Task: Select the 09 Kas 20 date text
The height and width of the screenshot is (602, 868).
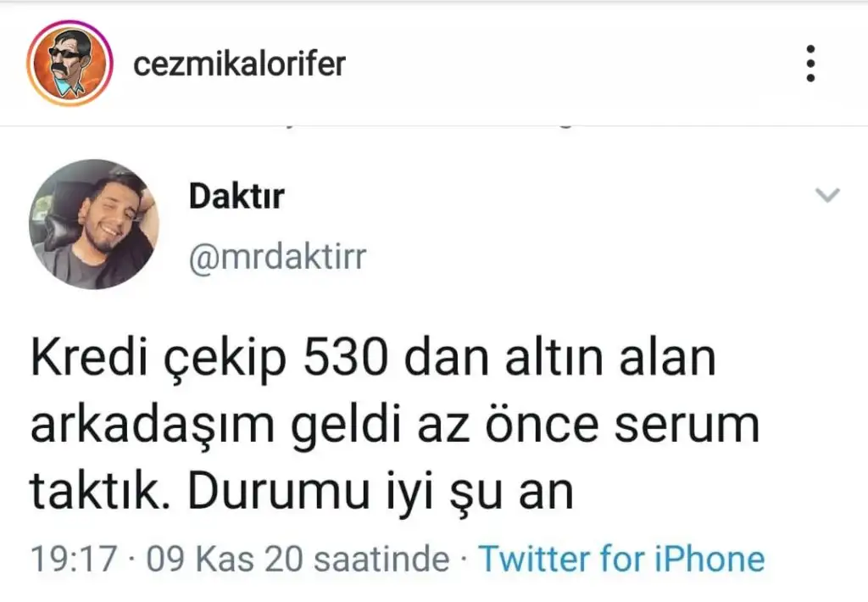Action: coord(225,558)
